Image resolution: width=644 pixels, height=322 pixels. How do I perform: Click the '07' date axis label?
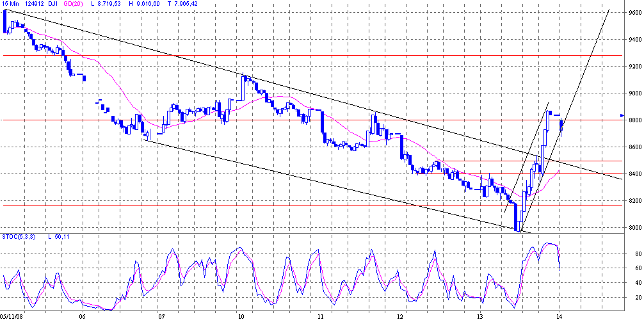pos(161,317)
